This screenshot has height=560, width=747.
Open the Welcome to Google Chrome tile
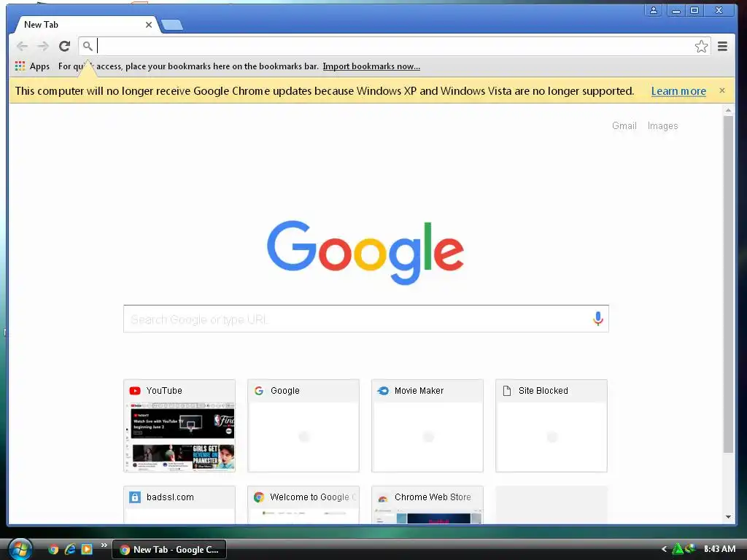[303, 505]
